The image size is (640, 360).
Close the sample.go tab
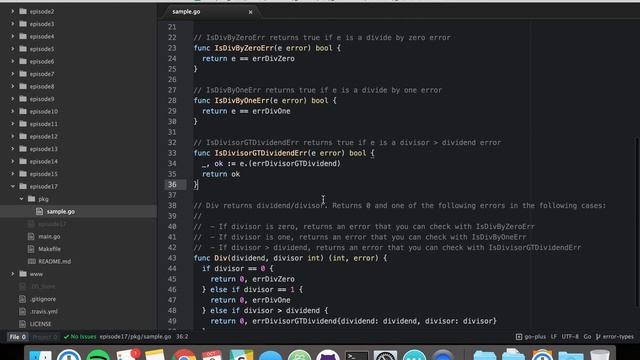tap(250, 12)
